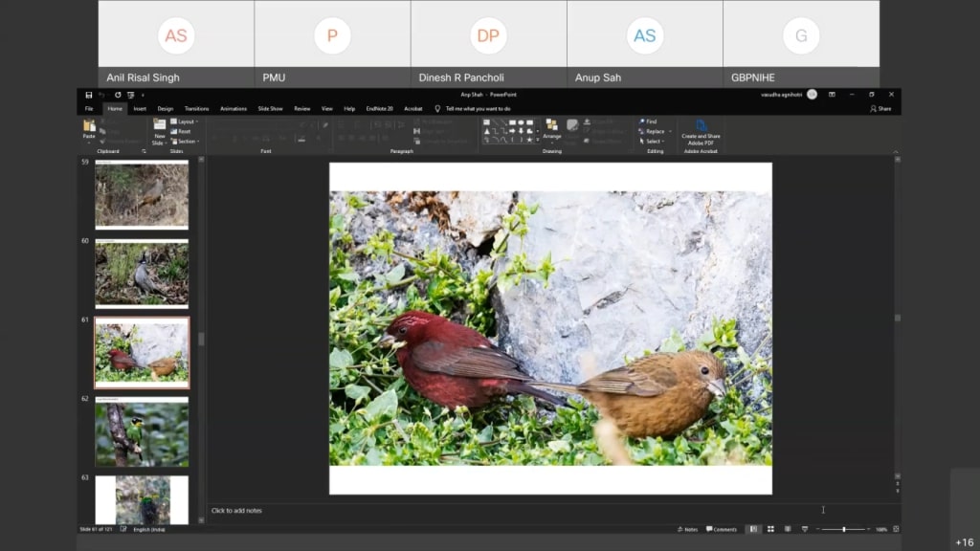This screenshot has height=551, width=980.
Task: Open the Arrange drawing tool
Action: (552, 129)
